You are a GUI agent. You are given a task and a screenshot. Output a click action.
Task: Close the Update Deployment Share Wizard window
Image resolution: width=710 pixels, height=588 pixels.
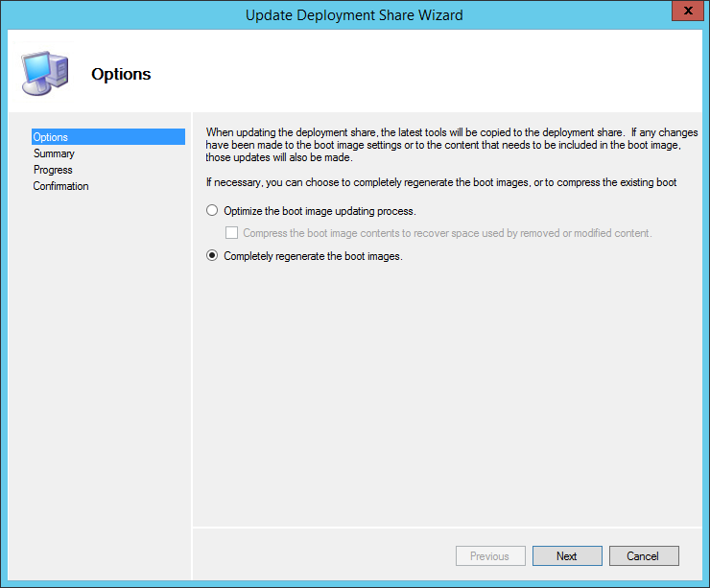tap(683, 13)
